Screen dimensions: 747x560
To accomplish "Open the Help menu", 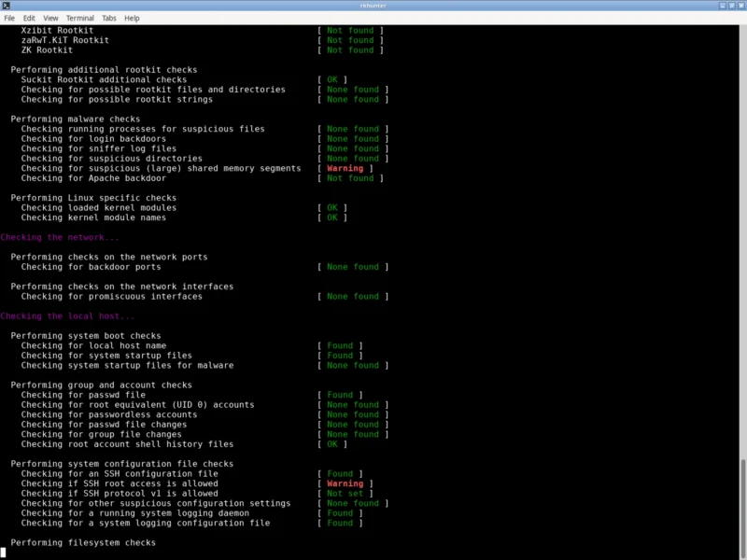I will coord(132,18).
